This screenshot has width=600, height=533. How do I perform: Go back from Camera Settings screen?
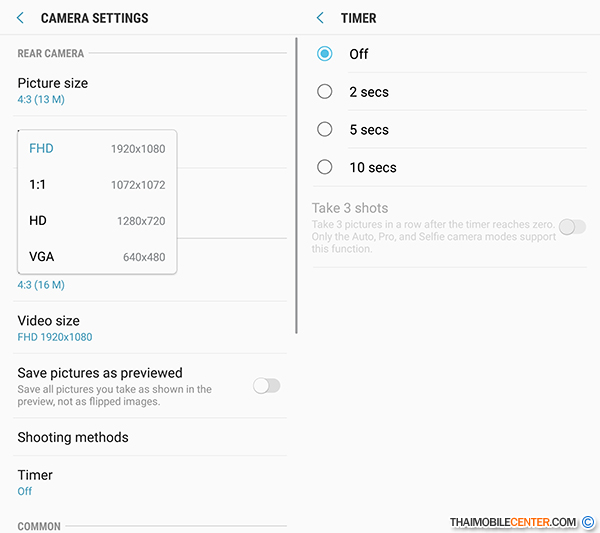click(x=21, y=18)
